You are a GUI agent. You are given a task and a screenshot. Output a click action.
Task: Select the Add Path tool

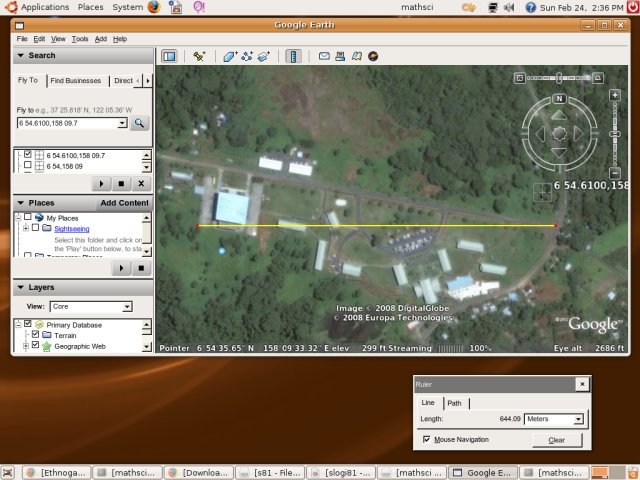247,56
